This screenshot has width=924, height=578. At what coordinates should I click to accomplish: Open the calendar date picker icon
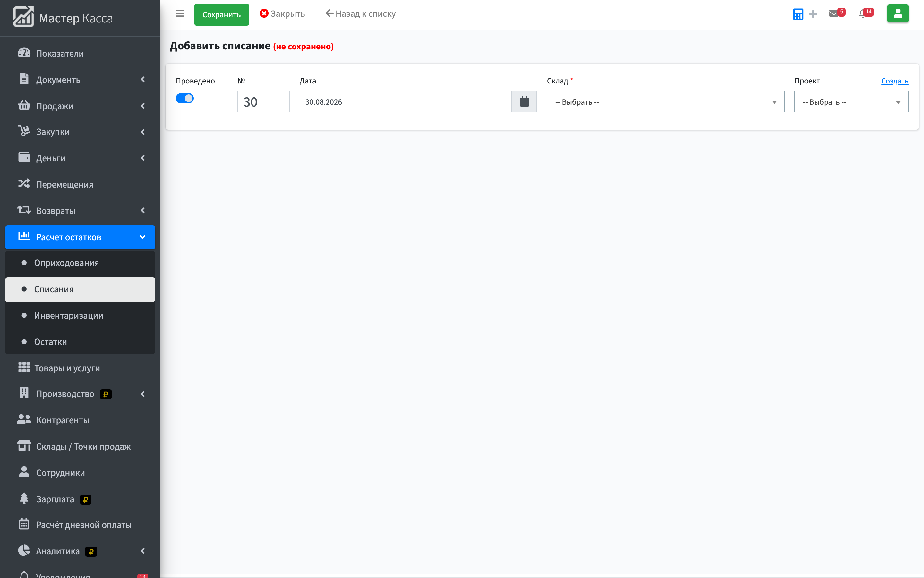tap(524, 101)
